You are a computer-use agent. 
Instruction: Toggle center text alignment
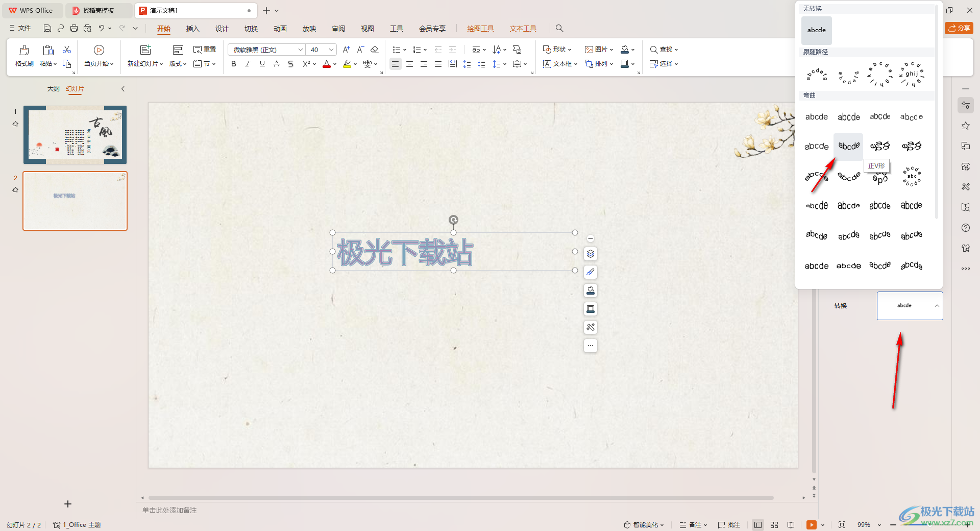click(409, 64)
